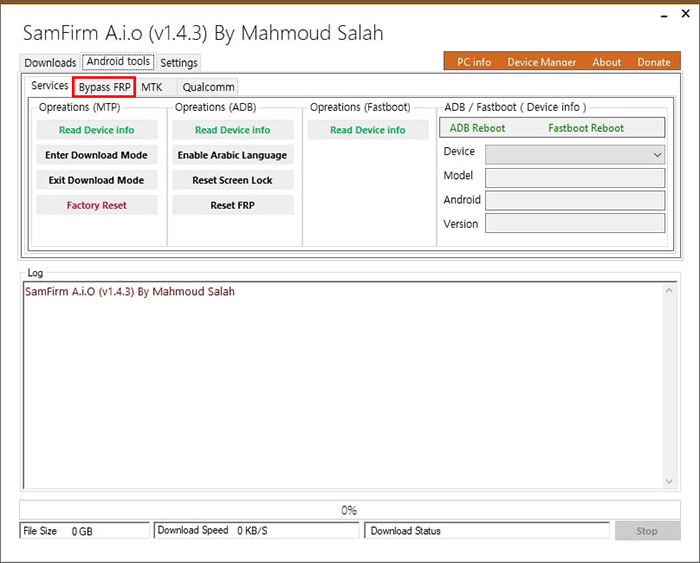Viewport: 700px width, 563px height.
Task: Click the Enter Download Mode button
Action: click(96, 155)
